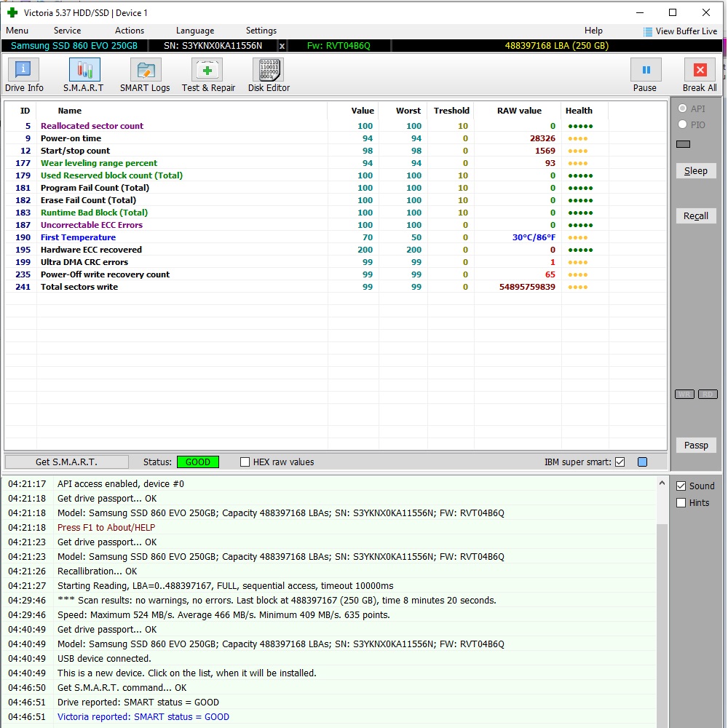Open the Disk Editor
Viewport: 728px width, 728px height.
coord(269,75)
